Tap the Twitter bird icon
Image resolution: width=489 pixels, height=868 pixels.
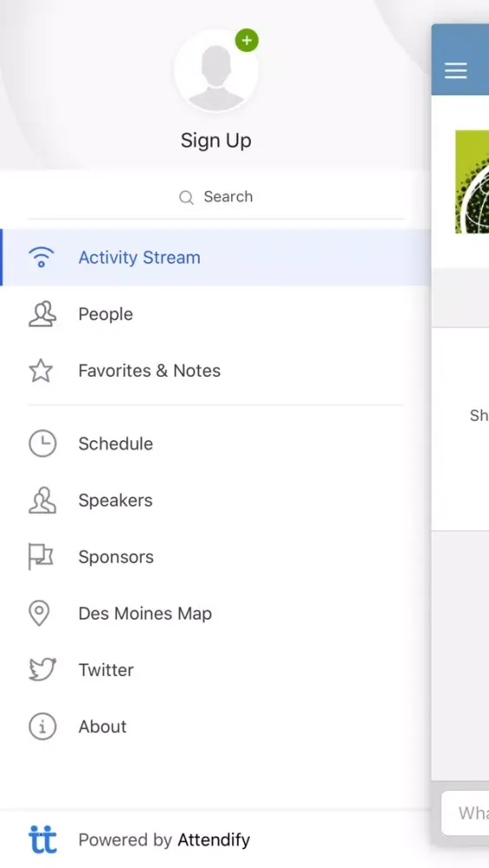(42, 670)
